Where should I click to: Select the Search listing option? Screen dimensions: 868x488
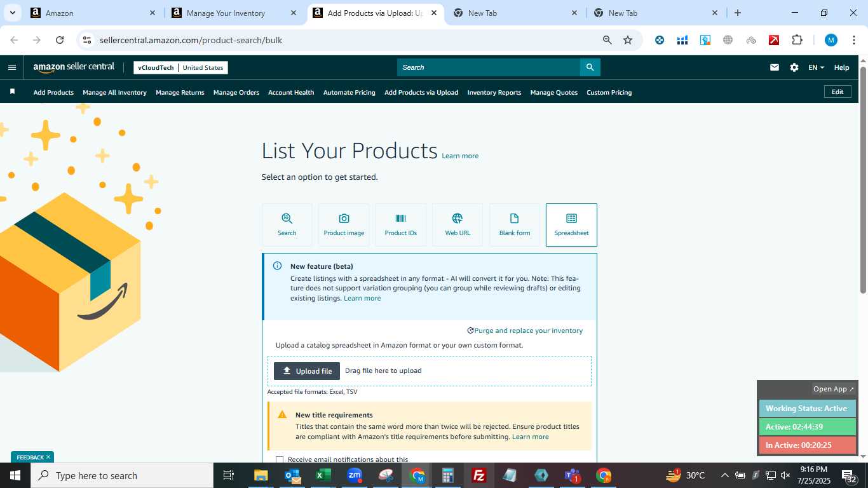pos(287,225)
